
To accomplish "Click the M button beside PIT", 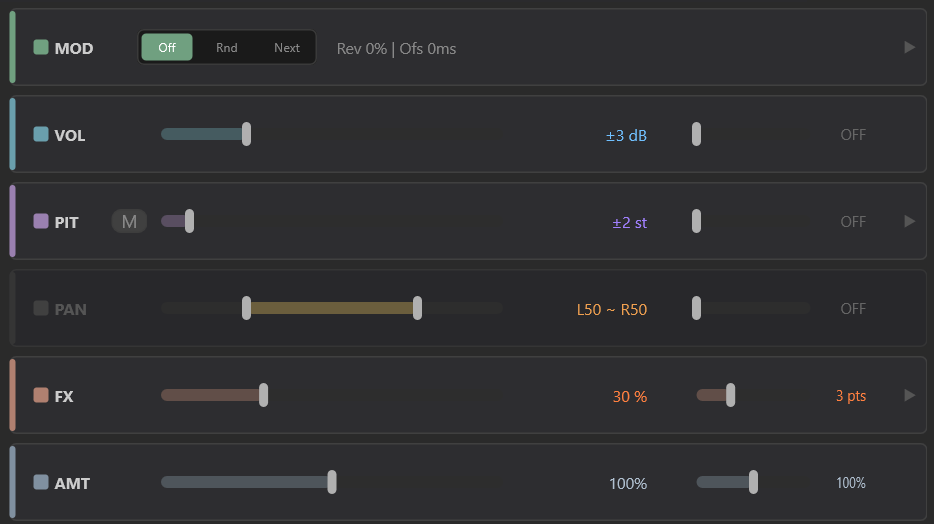I will [x=129, y=222].
